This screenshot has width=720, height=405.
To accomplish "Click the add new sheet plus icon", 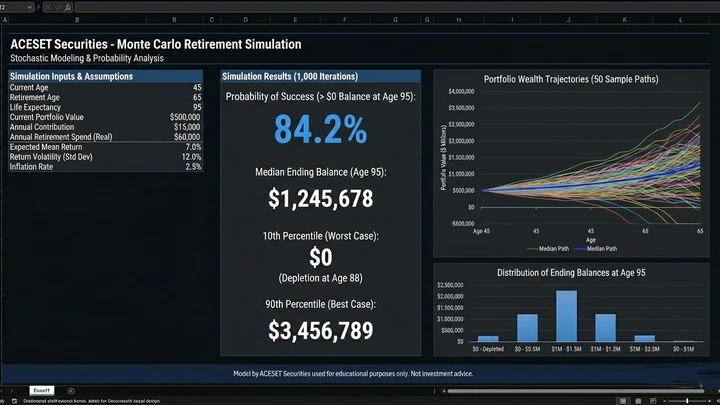I will pos(70,388).
